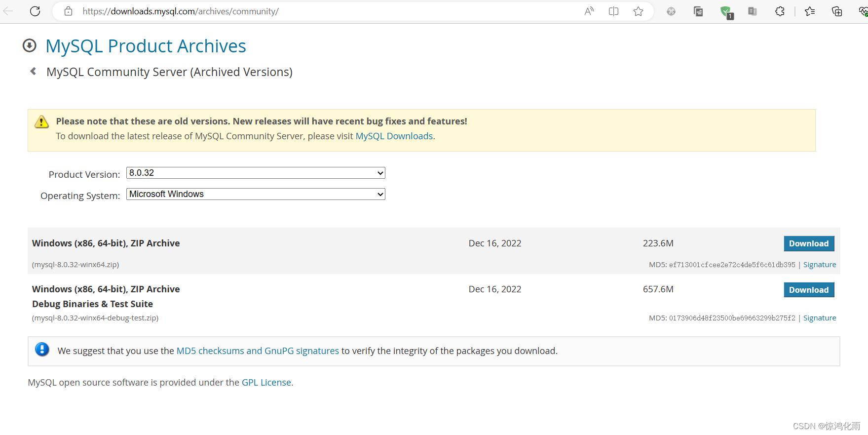
Task: Toggle split screen view icon
Action: tap(613, 11)
